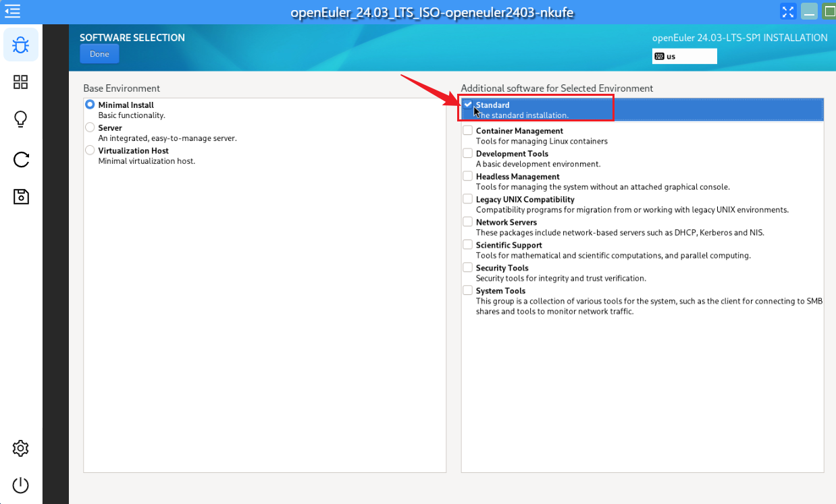836x504 pixels.
Task: Click 'Base Environment' heading
Action: (x=122, y=88)
